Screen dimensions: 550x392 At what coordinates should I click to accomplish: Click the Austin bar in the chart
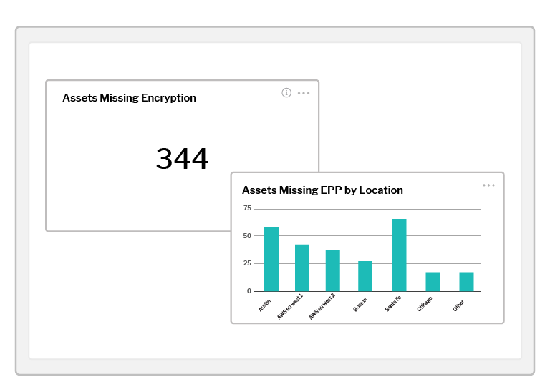point(271,259)
